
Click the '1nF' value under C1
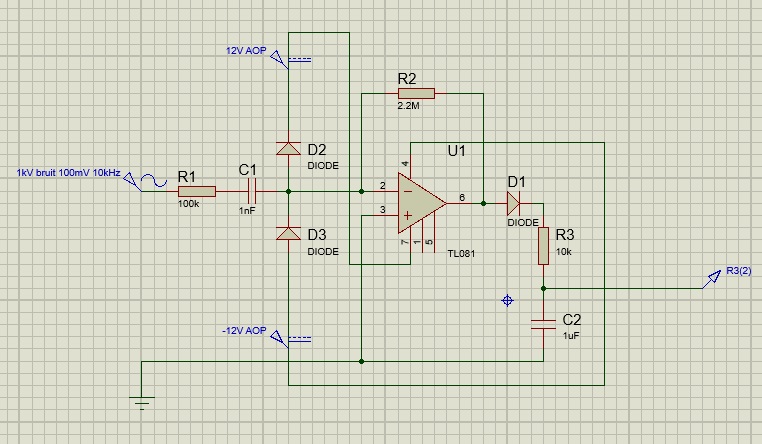pos(247,210)
